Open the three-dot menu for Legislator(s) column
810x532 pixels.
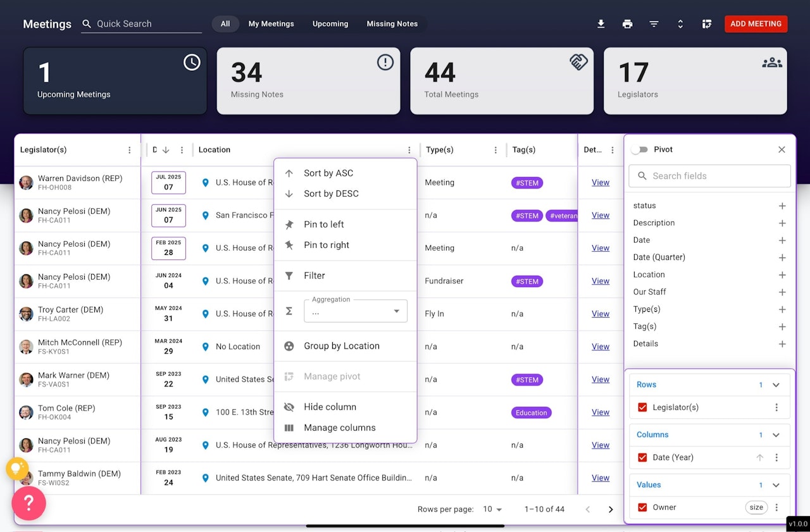click(130, 150)
